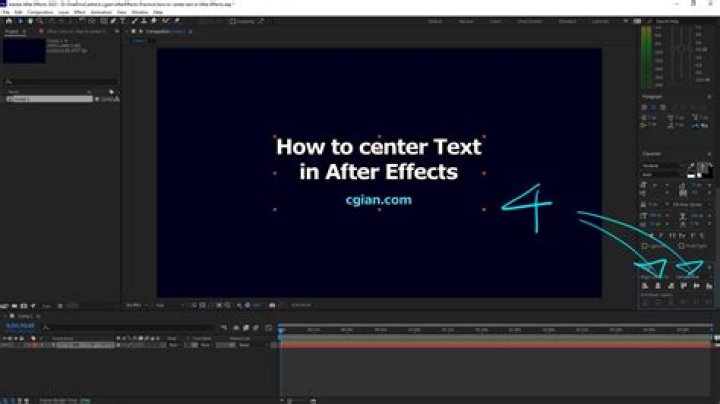
Task: Select the Hand tool
Action: click(30, 20)
